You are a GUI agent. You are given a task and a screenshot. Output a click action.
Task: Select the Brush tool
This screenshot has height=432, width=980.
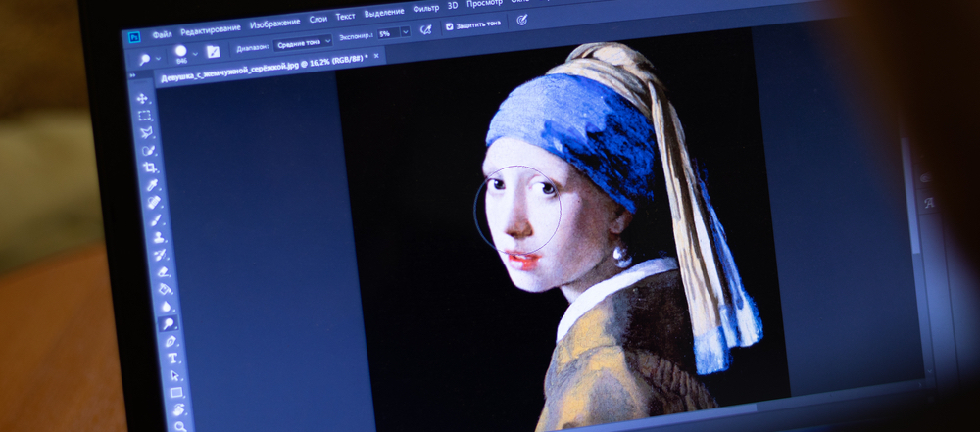(156, 220)
